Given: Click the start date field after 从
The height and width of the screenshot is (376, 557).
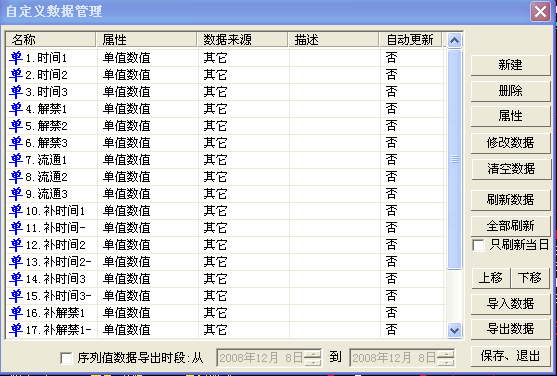Looking at the screenshot, I should [269, 358].
